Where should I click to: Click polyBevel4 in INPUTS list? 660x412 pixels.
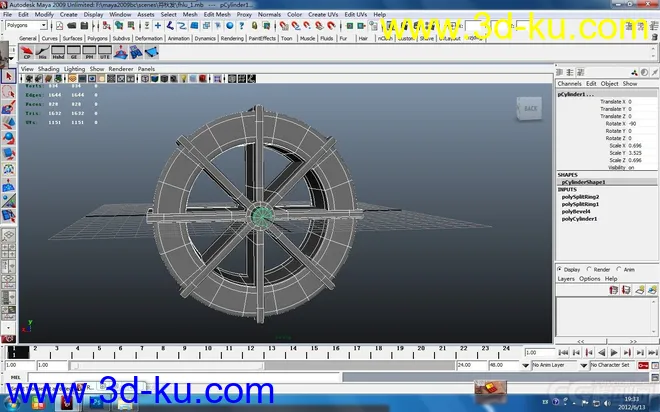[x=576, y=212]
